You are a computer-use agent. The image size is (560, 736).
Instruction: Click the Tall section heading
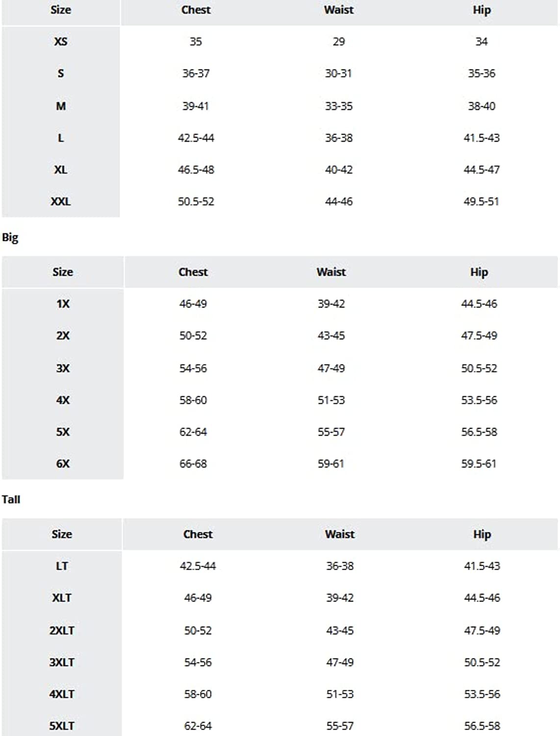tap(11, 499)
